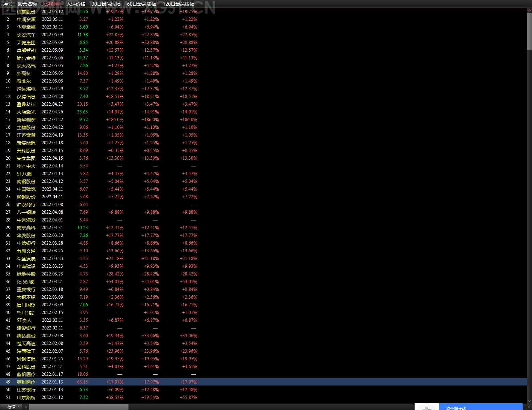Sort by 入选价格 column header
Image resolution: width=532 pixels, height=410 pixels.
pyautogui.click(x=76, y=4)
